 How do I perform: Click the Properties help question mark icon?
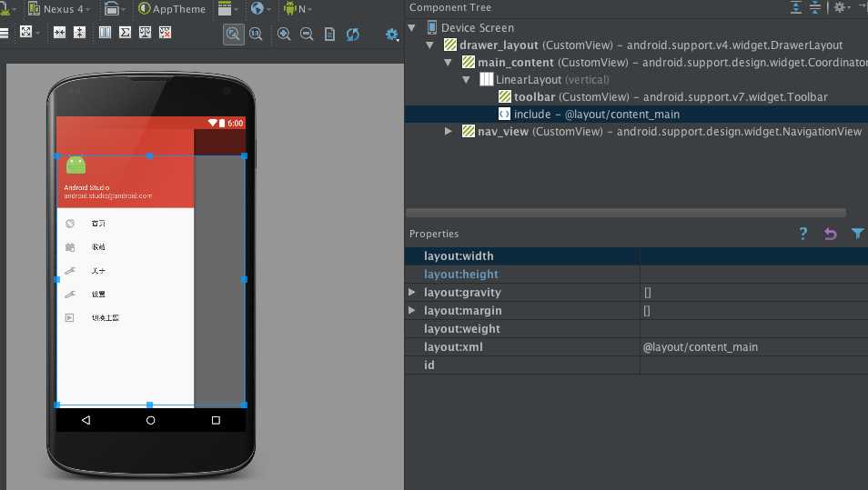802,234
